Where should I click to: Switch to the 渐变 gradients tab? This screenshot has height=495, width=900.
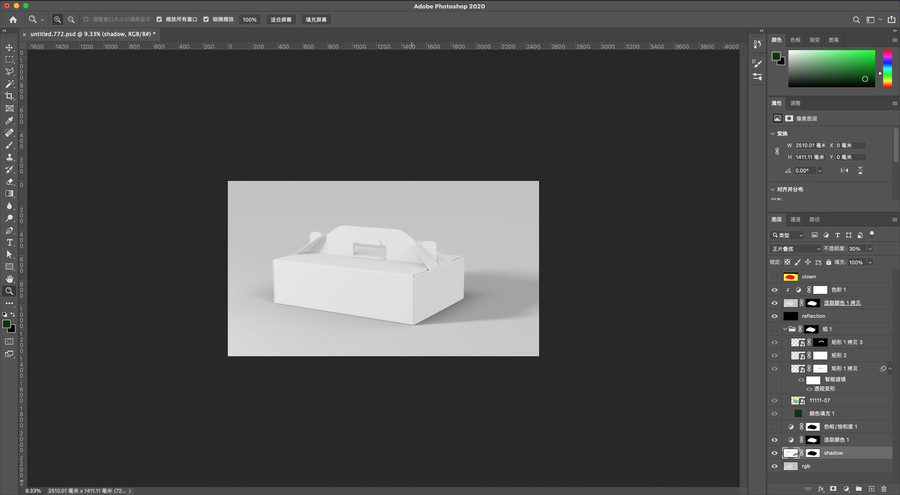(x=814, y=40)
